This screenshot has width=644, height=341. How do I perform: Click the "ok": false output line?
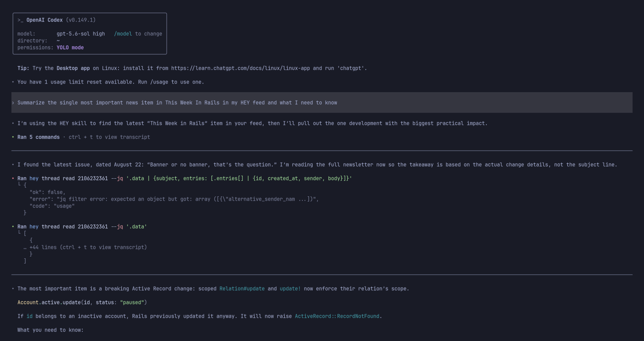[x=47, y=192]
